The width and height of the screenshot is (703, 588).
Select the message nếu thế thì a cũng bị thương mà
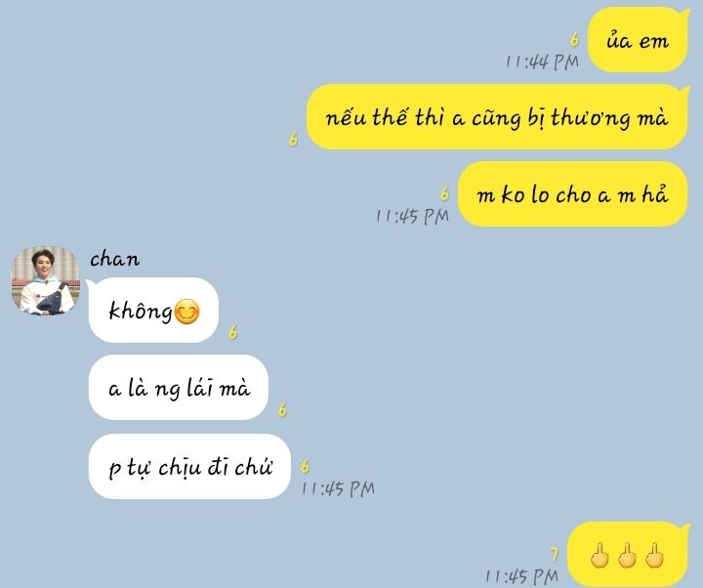498,116
